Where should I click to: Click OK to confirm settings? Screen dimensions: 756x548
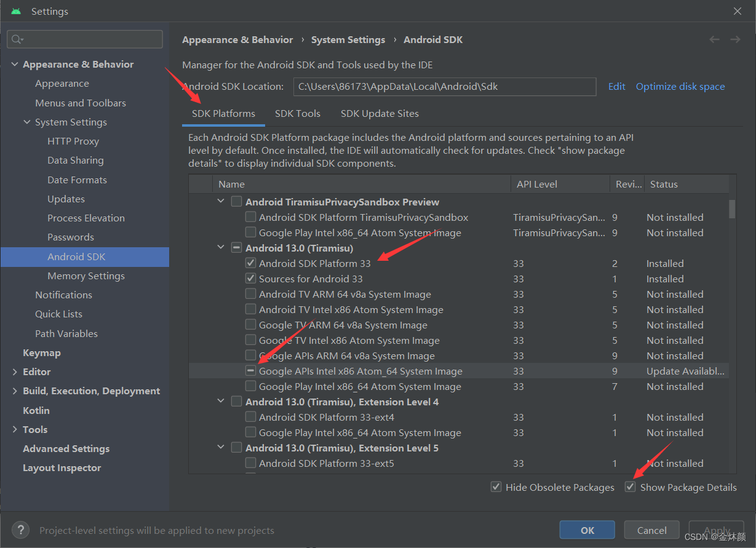click(587, 530)
